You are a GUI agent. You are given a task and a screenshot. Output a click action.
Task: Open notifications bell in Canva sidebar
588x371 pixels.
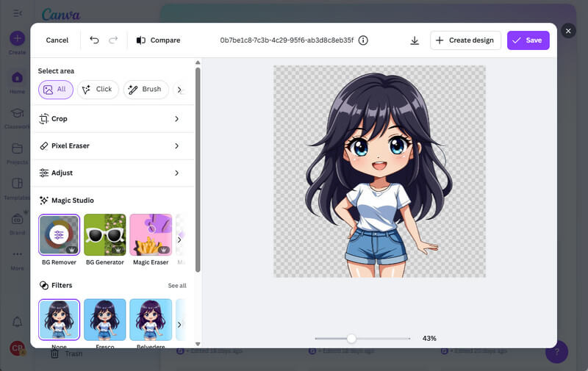[x=17, y=322]
